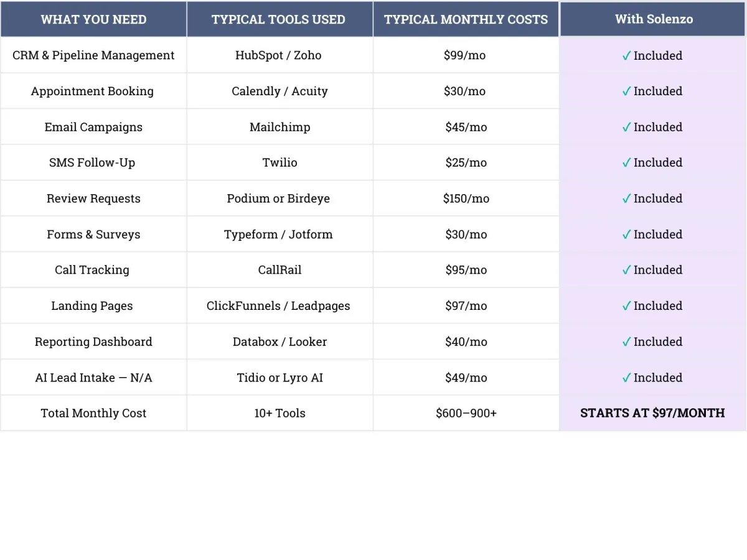Select the TYPICAL MONTHLY COSTS header
The image size is (747, 560).
(x=466, y=19)
